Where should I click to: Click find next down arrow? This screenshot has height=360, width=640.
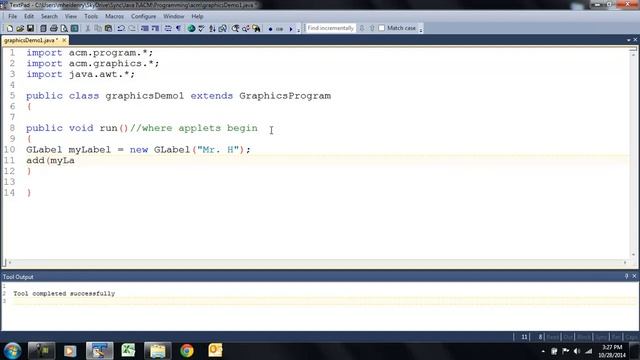click(362, 28)
